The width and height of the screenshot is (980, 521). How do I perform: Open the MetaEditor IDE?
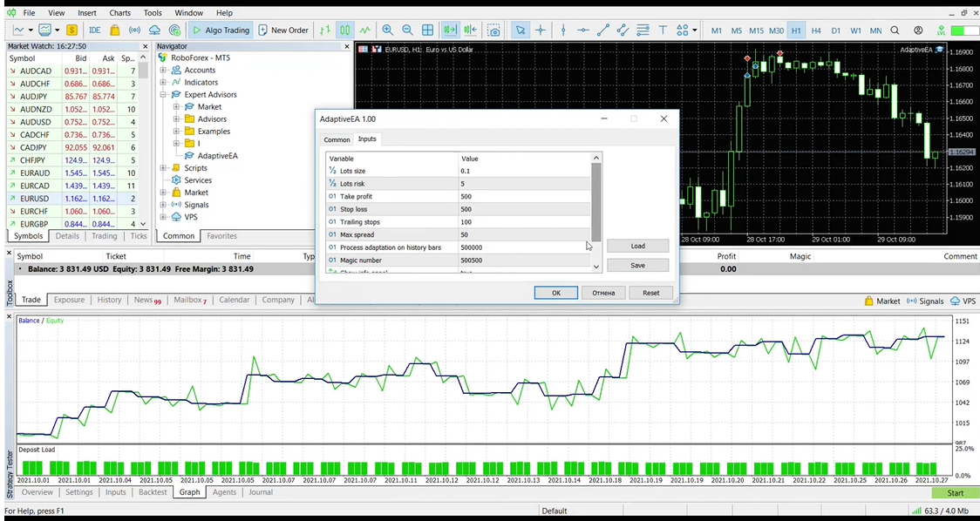tap(94, 30)
